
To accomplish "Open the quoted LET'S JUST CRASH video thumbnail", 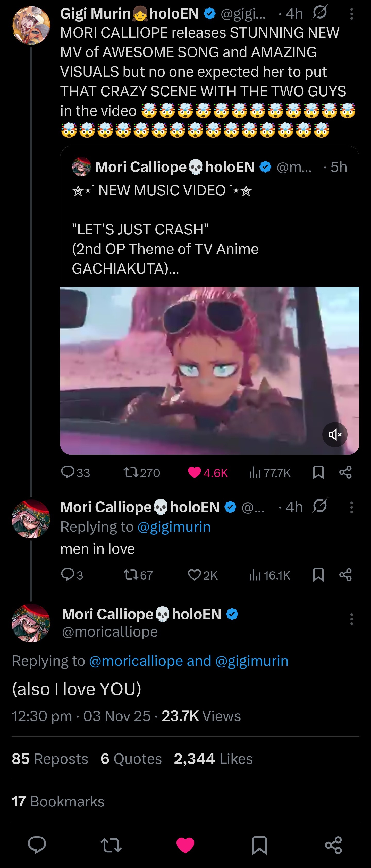I will pos(209,371).
